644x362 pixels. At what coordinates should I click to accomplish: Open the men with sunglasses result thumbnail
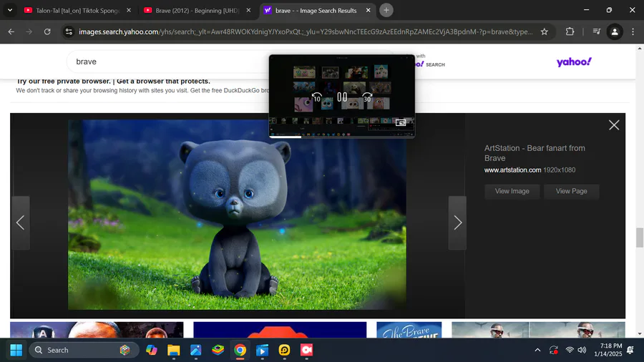(x=538, y=330)
